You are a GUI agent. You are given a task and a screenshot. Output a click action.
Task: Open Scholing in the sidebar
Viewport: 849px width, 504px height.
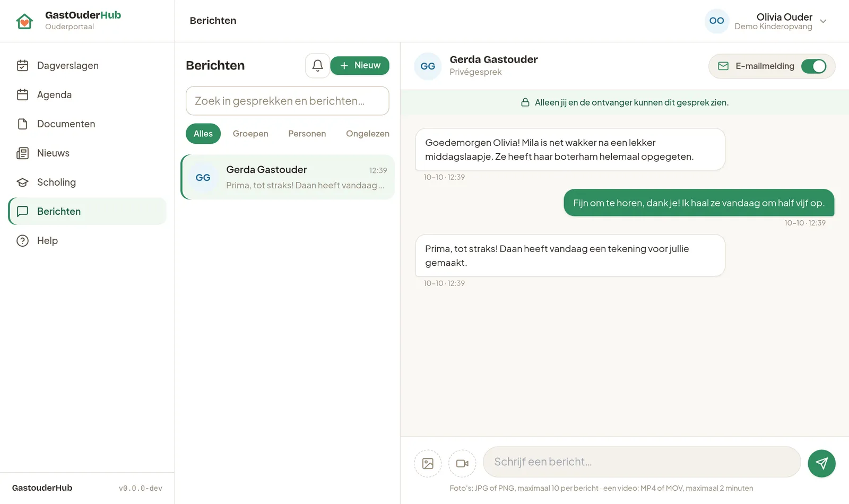88,182
